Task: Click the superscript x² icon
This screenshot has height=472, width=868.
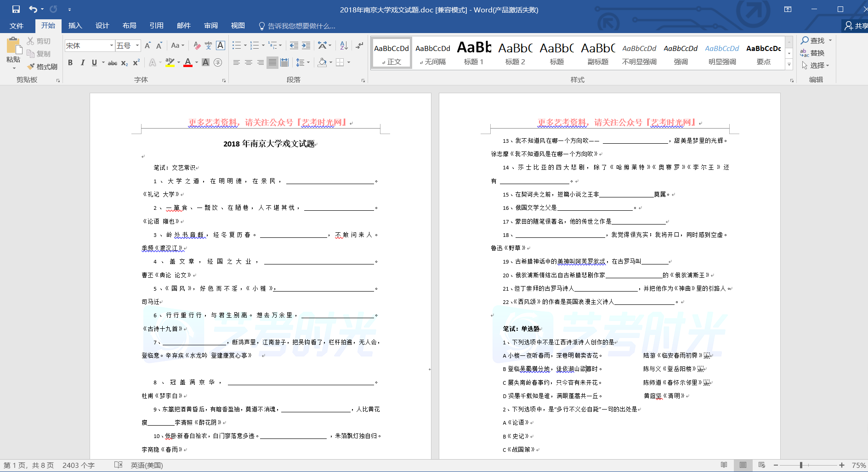Action: click(136, 63)
